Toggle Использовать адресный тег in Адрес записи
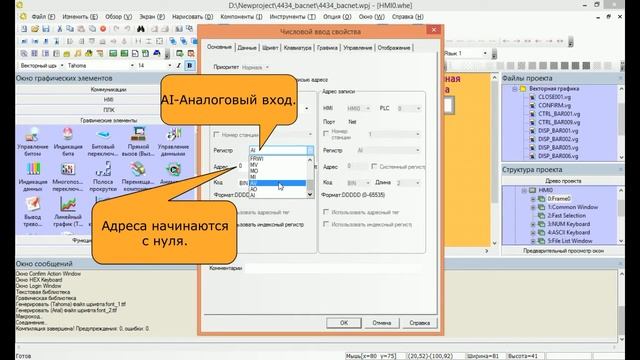This screenshot has width=640, height=360. [x=326, y=212]
